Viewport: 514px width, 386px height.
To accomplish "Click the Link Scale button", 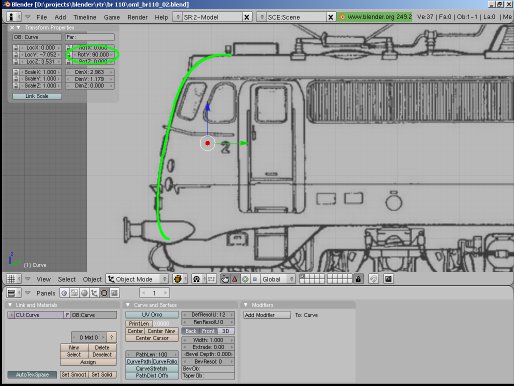I will [37, 96].
